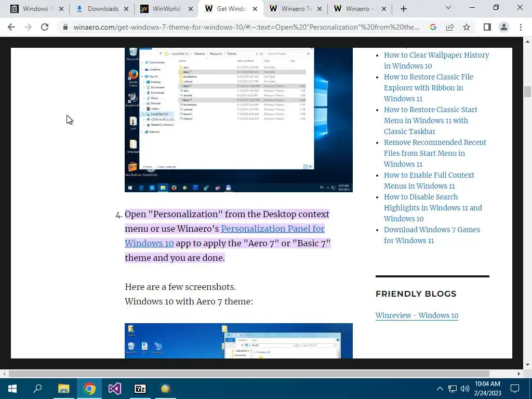Open Restore Classic File Explorer with Ribbon link
532x399 pixels.
point(429,87)
